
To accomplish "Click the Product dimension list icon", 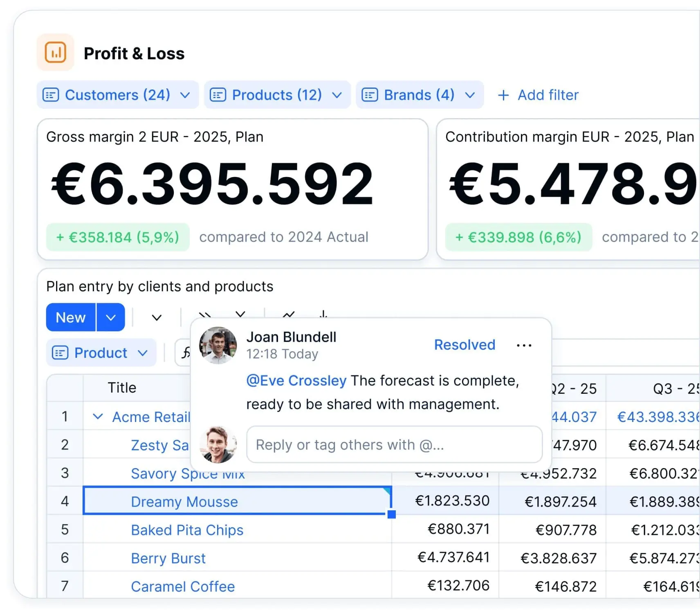I will (60, 352).
